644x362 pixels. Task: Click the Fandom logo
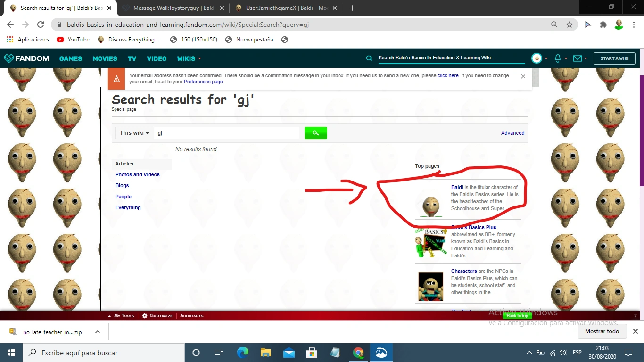point(26,58)
